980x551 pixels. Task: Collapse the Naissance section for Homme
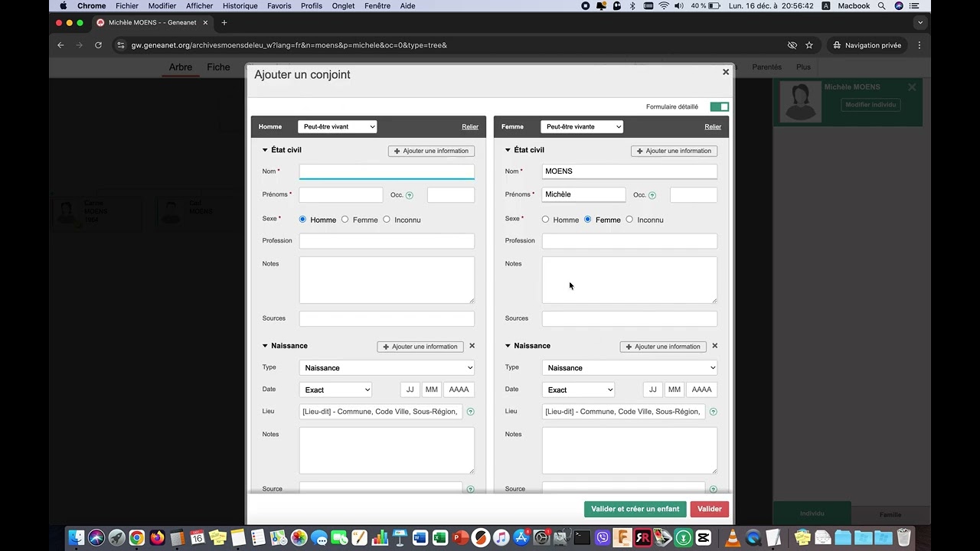(x=265, y=346)
